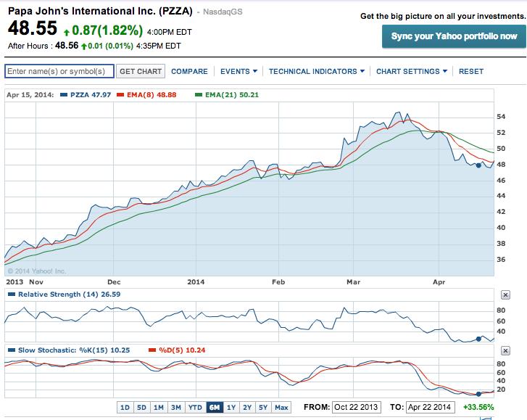Reset the chart with RESET

point(471,71)
